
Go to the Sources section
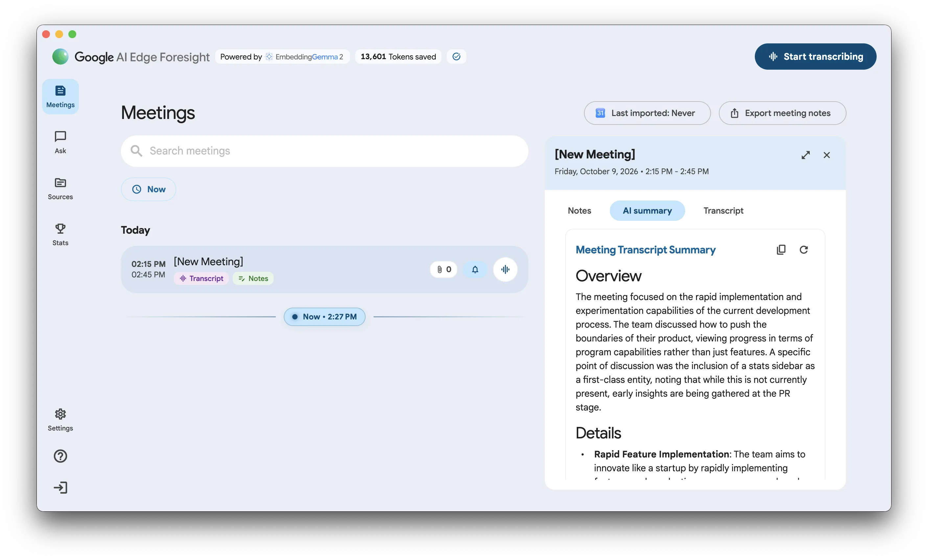click(x=60, y=189)
